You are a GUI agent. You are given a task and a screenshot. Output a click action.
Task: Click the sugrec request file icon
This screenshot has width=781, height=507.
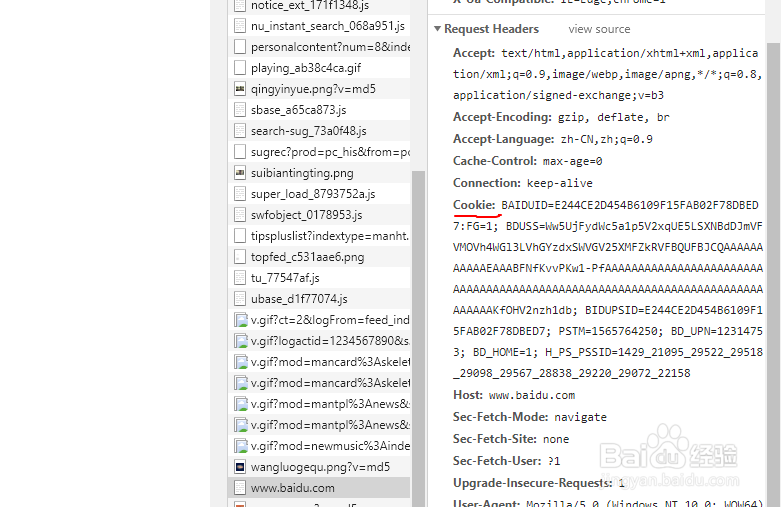tap(240, 151)
